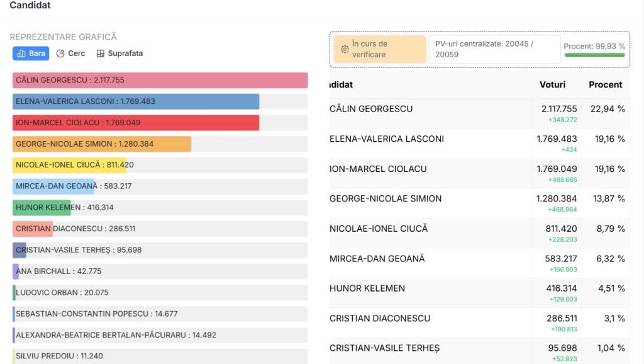This screenshot has height=364, width=644.
Task: Click the Voturi column header
Action: click(x=552, y=84)
